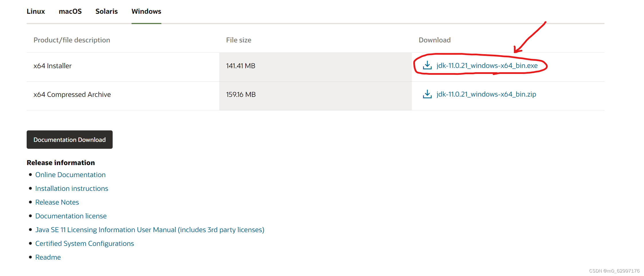
Task: Open the Readme link
Action: [48, 257]
